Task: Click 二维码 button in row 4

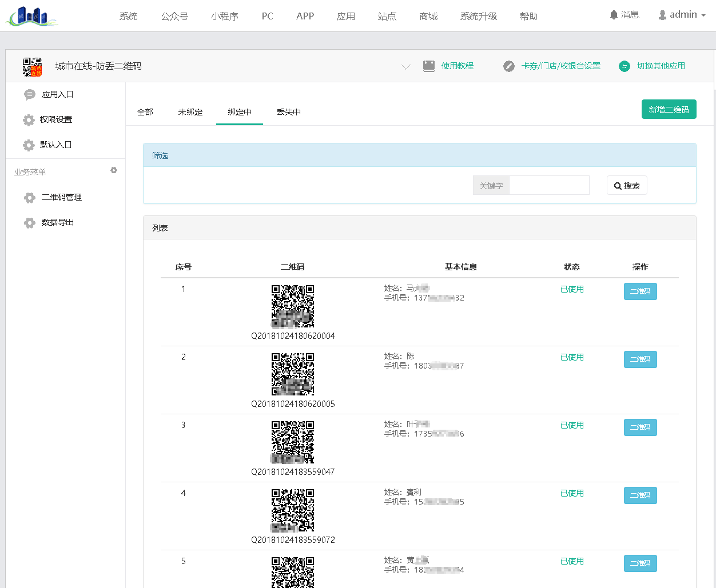Action: (641, 495)
